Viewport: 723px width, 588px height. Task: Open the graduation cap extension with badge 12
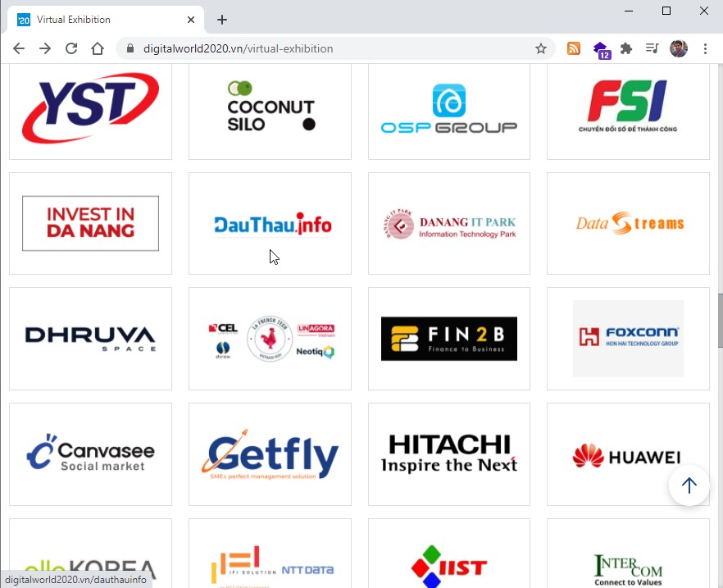pos(602,50)
